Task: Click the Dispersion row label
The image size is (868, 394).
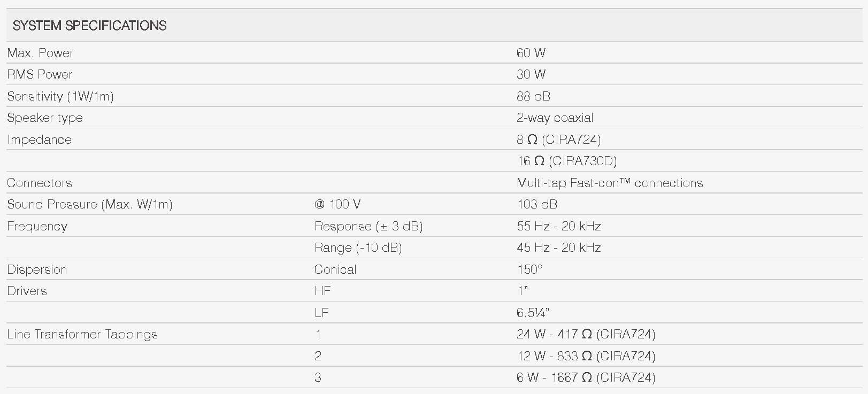Action: (x=37, y=269)
